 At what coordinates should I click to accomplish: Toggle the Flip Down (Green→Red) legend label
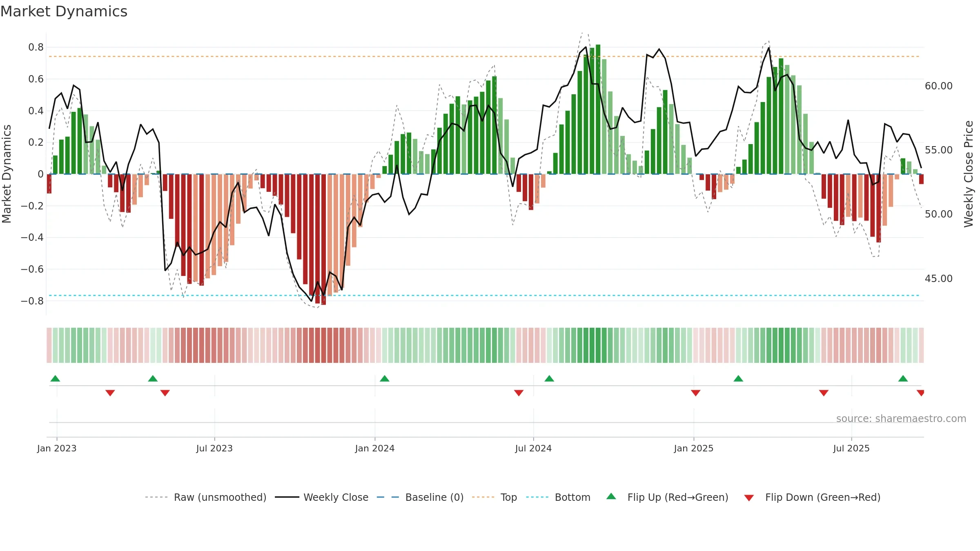click(x=823, y=497)
